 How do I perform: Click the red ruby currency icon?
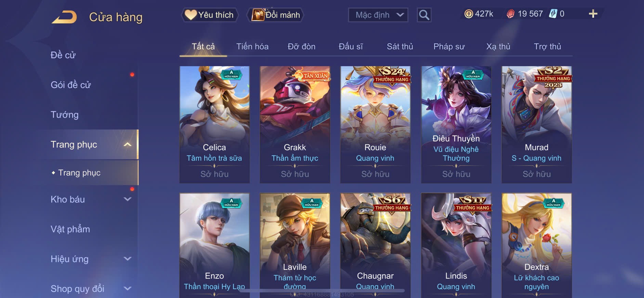pos(510,14)
